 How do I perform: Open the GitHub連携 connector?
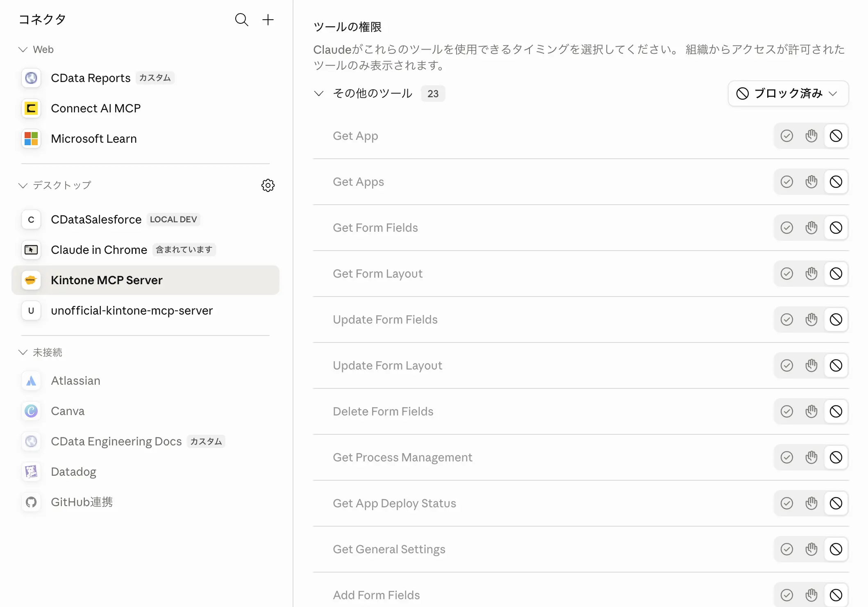pos(145,502)
